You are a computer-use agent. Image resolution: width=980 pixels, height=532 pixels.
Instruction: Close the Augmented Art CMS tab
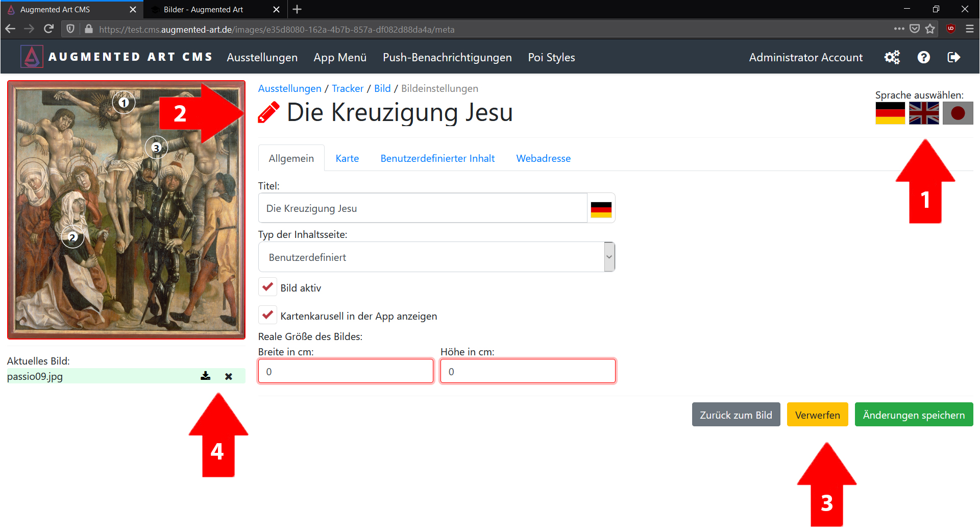[x=133, y=9]
